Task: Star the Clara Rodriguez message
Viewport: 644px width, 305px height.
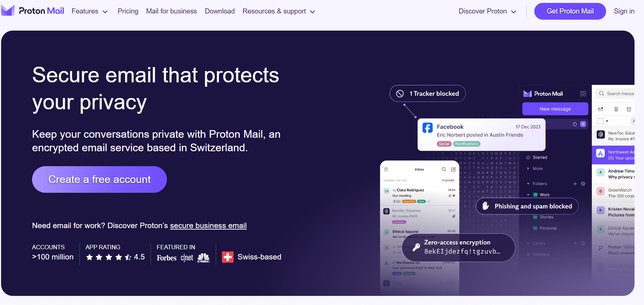Action: 454,196
